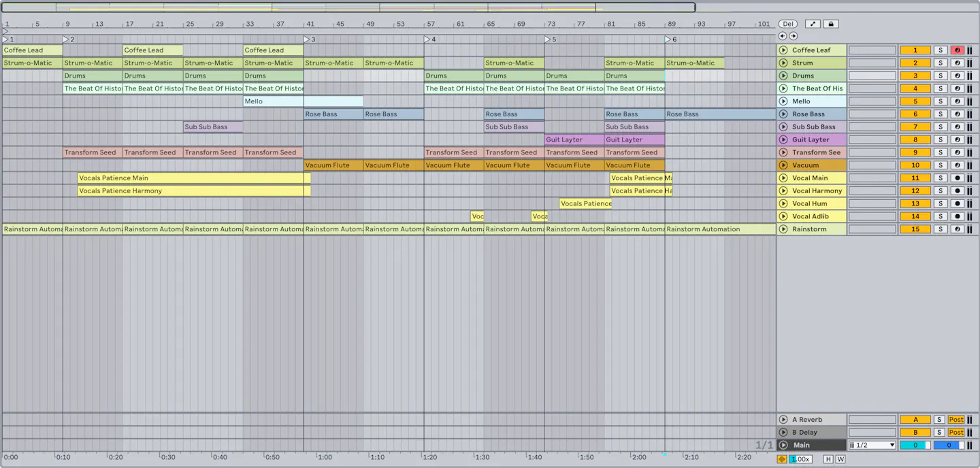This screenshot has width=980, height=468.
Task: Click the Del button
Action: tap(787, 23)
